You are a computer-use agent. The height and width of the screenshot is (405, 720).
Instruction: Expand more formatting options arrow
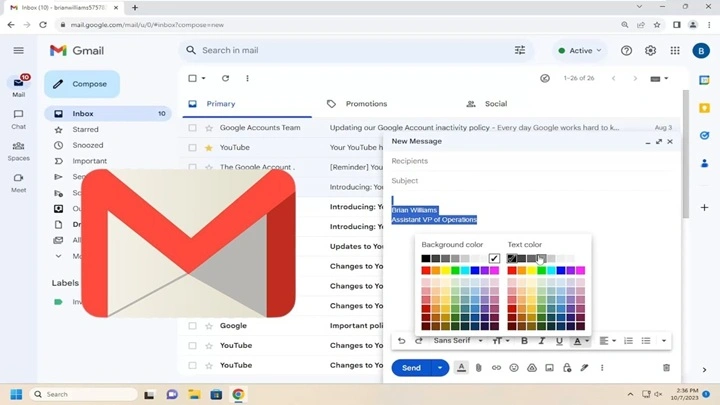pos(664,341)
